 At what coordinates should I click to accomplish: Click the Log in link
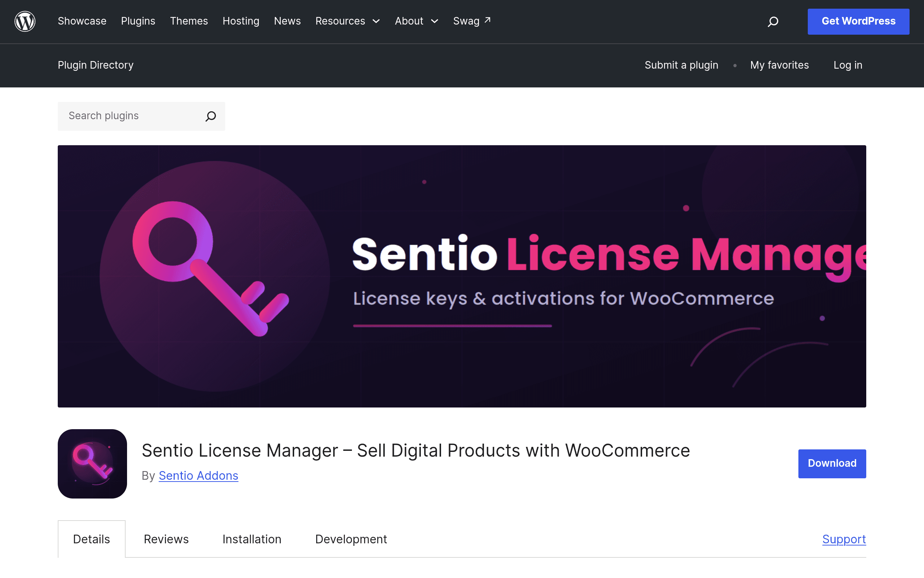click(847, 65)
